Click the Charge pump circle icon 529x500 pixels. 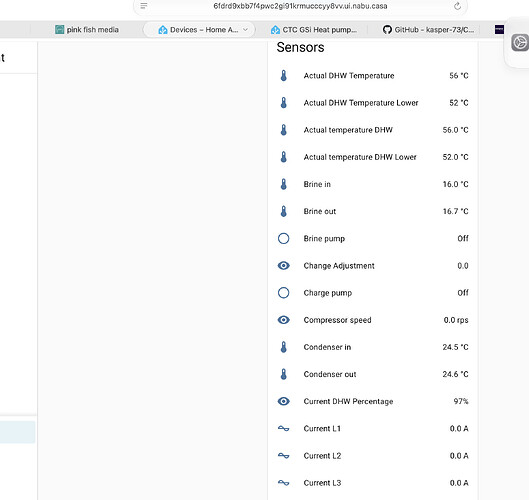283,293
